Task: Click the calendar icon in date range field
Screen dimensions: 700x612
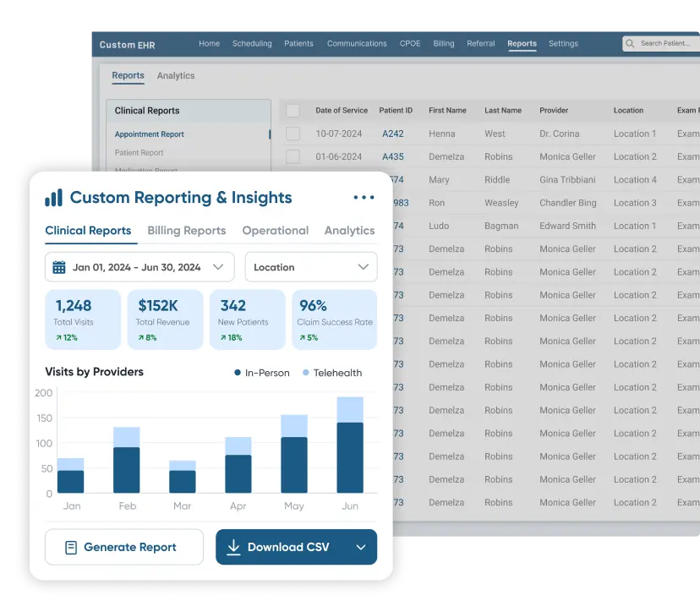Action: point(59,267)
